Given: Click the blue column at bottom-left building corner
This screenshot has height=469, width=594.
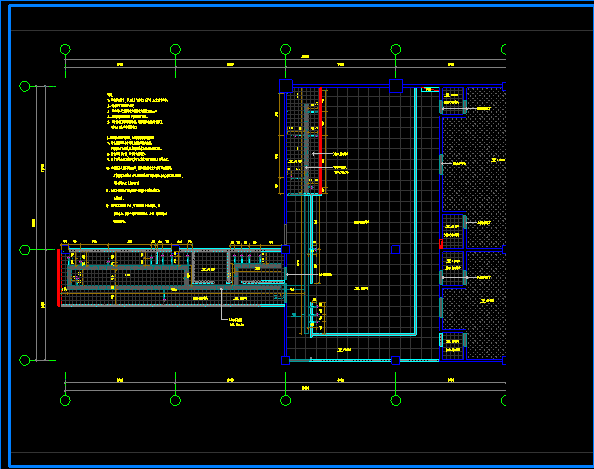Looking at the screenshot, I should tap(285, 360).
